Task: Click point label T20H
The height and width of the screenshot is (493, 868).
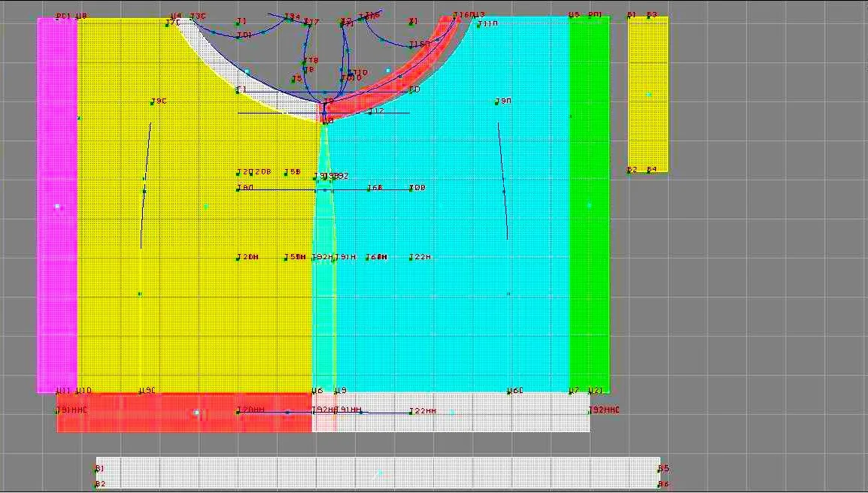Action: [248, 257]
